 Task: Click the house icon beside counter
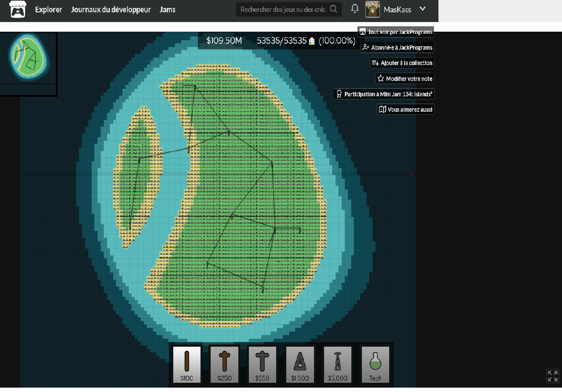coord(312,41)
